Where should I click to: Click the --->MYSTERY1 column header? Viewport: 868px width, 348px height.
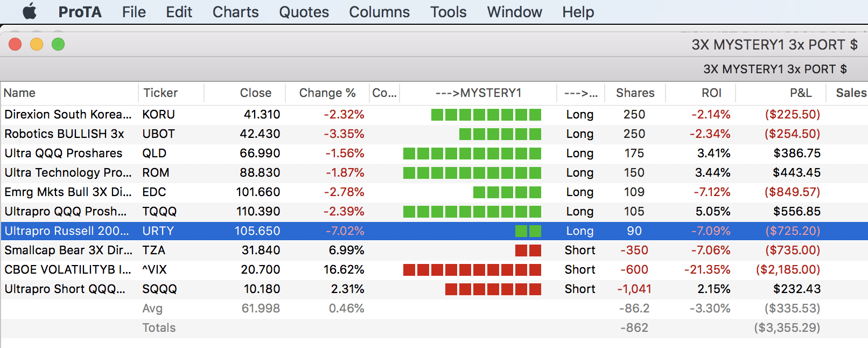[x=478, y=93]
